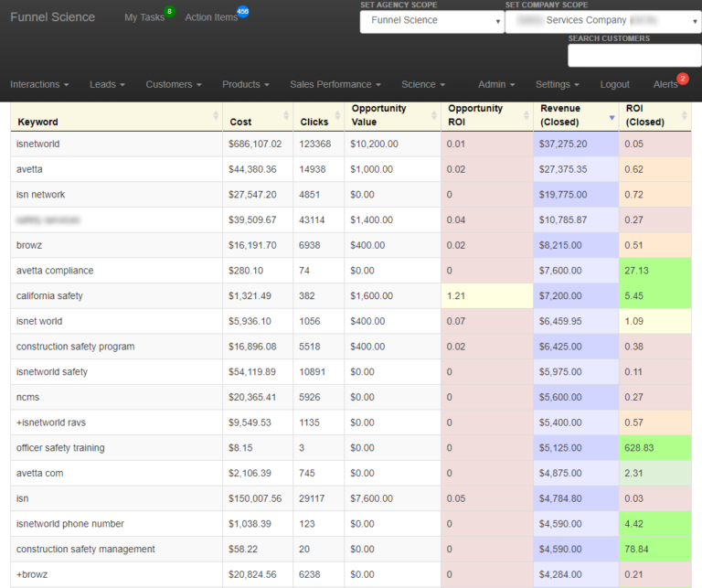Select the isnetworld keyword row
Viewport: 702px width, 588px height.
[x=351, y=144]
